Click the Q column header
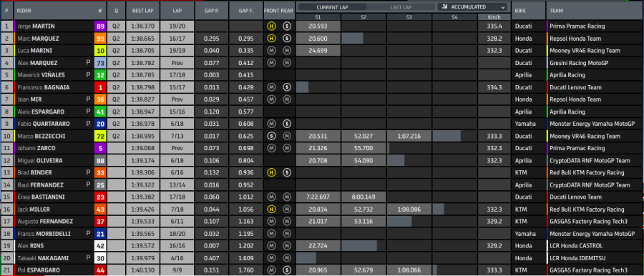The height and width of the screenshot is (276, 644). (x=116, y=10)
